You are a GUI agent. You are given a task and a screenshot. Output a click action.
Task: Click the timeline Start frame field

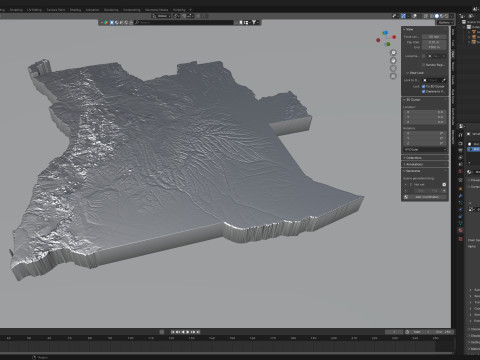[420, 332]
